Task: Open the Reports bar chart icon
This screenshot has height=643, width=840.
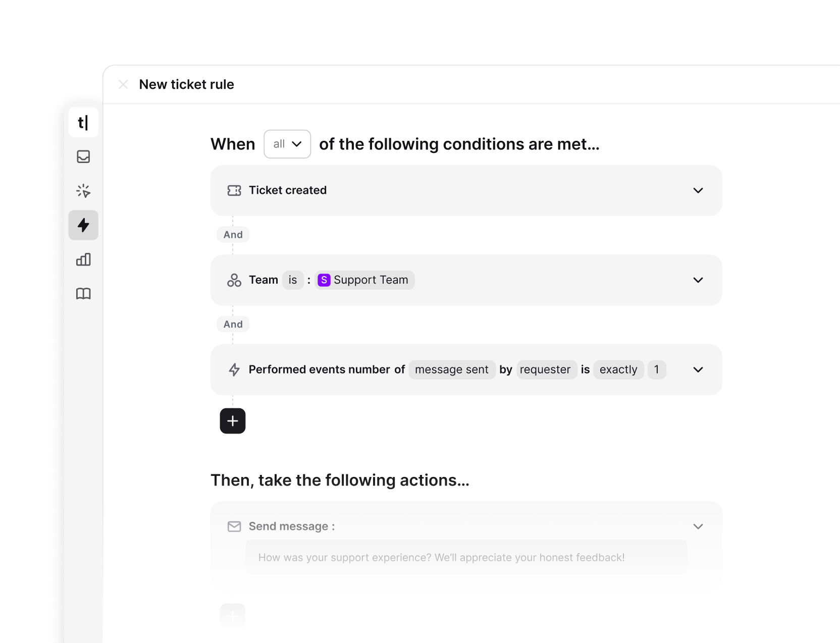Action: 83,259
